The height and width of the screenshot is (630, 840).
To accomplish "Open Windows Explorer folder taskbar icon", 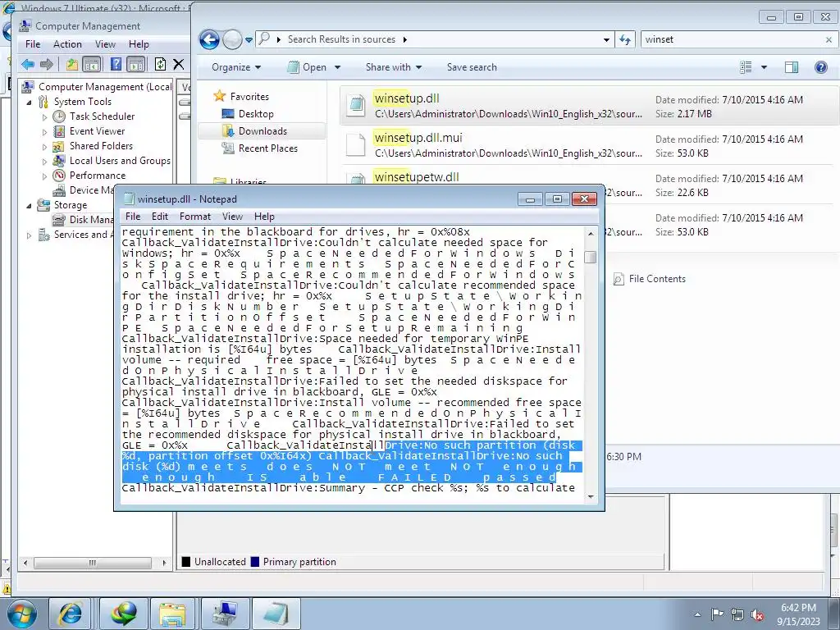I will click(172, 614).
